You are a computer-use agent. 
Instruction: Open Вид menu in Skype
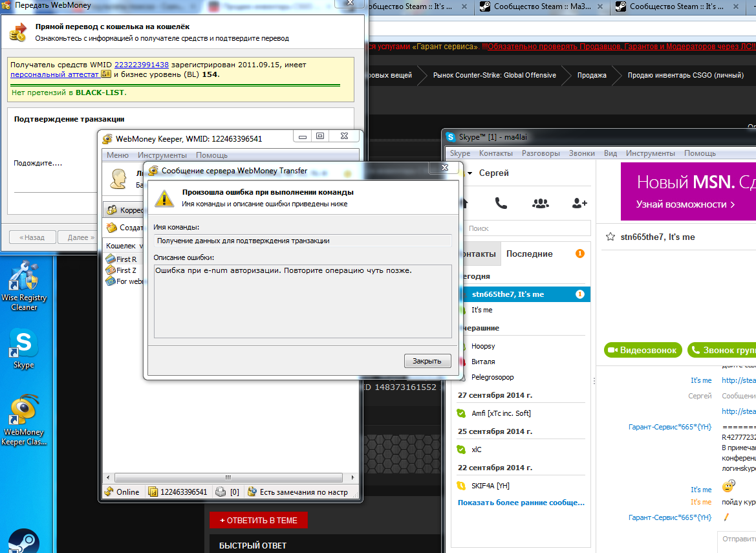(610, 153)
